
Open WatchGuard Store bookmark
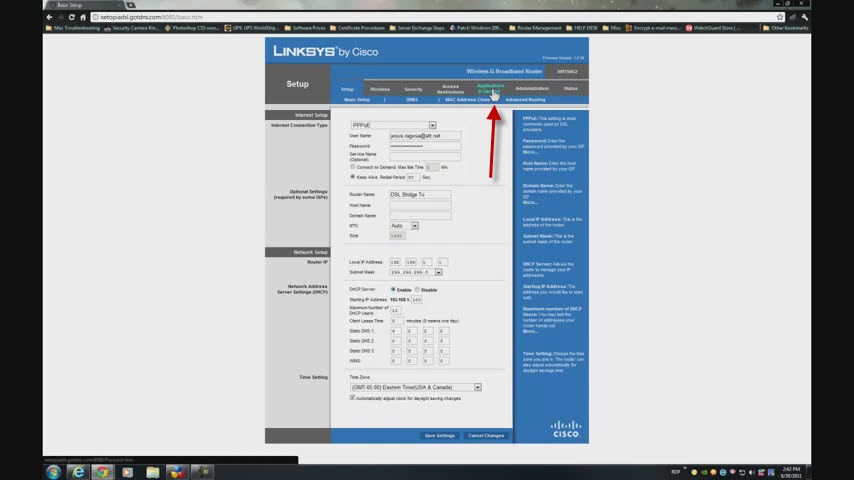tap(713, 28)
